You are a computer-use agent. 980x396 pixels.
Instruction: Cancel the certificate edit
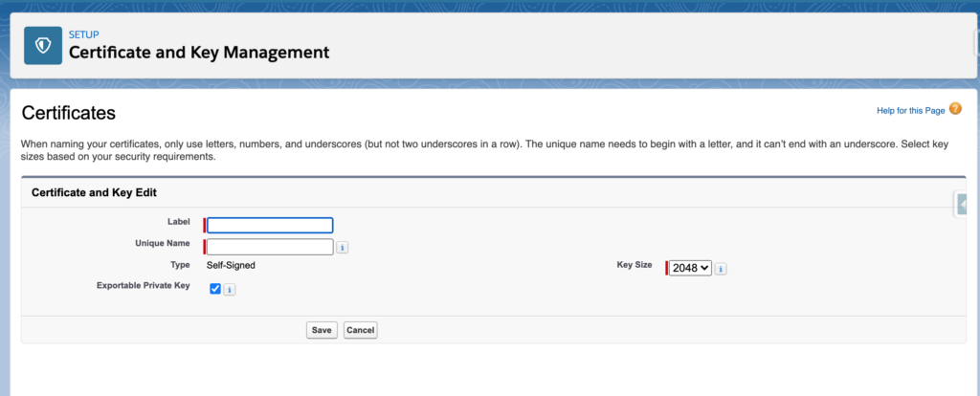pos(361,330)
